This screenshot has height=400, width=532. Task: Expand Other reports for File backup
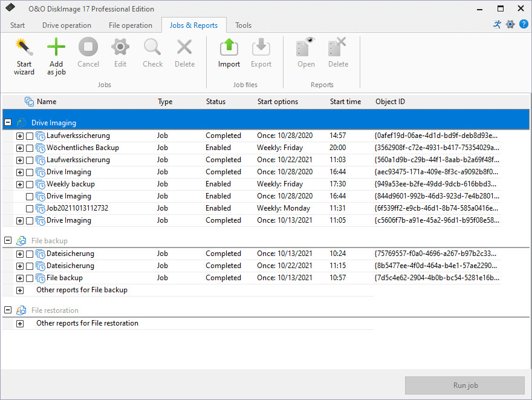[x=20, y=290]
